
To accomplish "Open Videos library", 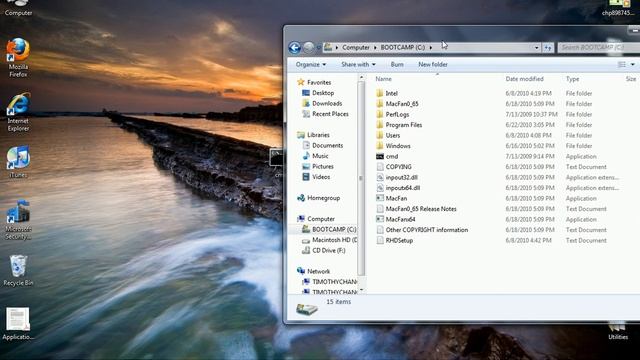I will click(316, 177).
